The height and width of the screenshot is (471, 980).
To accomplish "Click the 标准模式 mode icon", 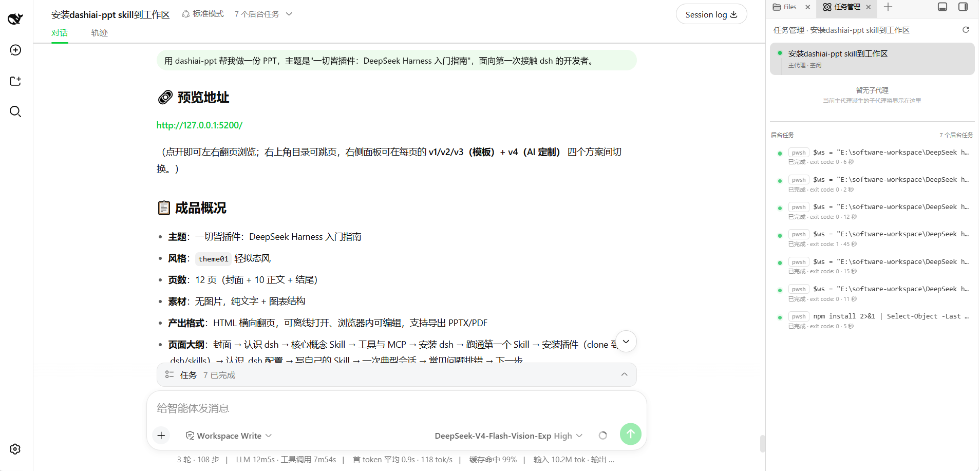I will [x=185, y=14].
